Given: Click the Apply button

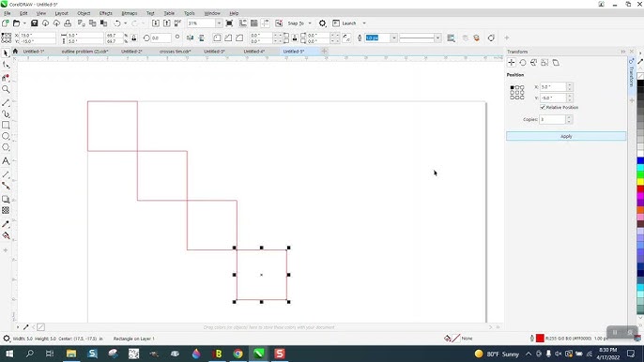Looking at the screenshot, I should pos(566,136).
